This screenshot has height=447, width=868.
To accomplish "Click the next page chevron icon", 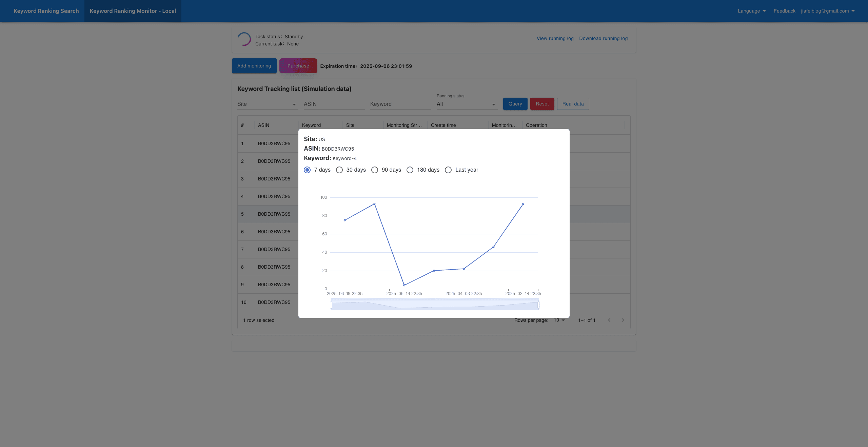I will (x=623, y=320).
